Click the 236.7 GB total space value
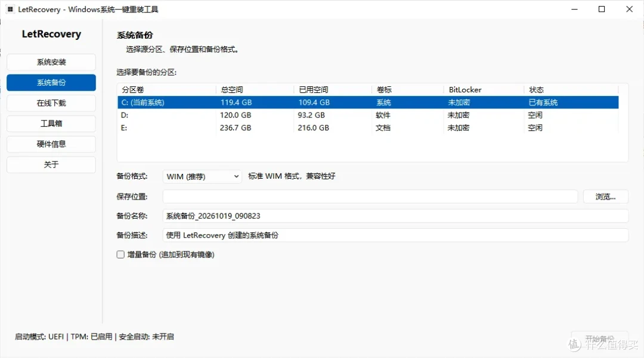Screen dimensions: 644x358 click(236, 128)
